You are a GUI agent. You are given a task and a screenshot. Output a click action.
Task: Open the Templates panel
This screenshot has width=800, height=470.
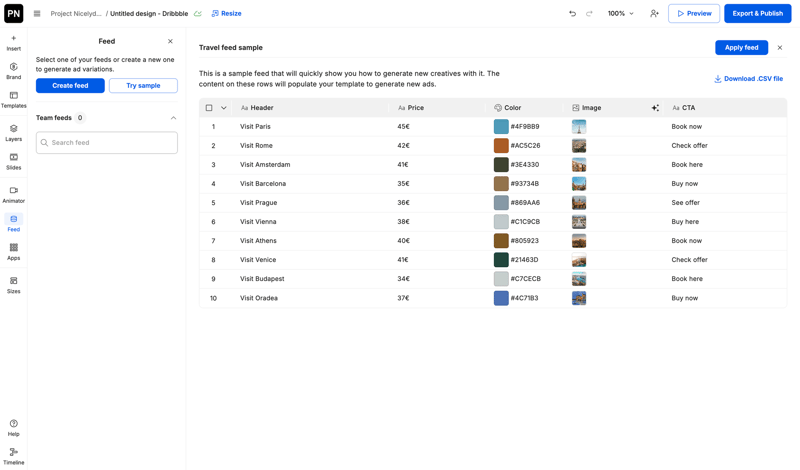pos(13,100)
